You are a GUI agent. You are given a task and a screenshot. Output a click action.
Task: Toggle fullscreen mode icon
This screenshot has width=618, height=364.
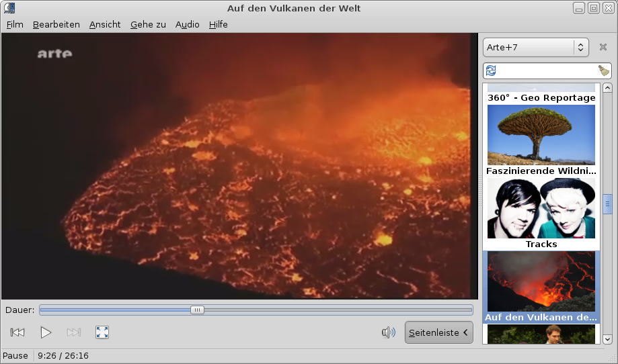pos(102,332)
